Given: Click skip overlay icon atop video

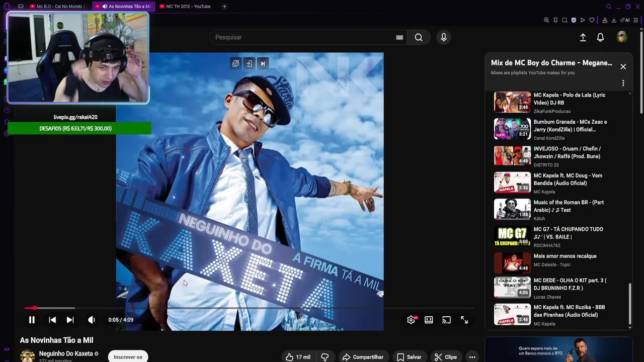Looking at the screenshot, I should (x=263, y=63).
